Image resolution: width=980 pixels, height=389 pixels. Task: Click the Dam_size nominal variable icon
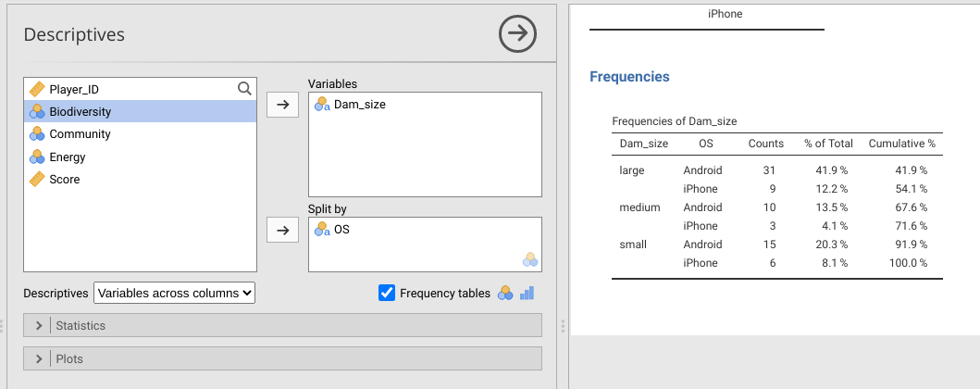(322, 105)
